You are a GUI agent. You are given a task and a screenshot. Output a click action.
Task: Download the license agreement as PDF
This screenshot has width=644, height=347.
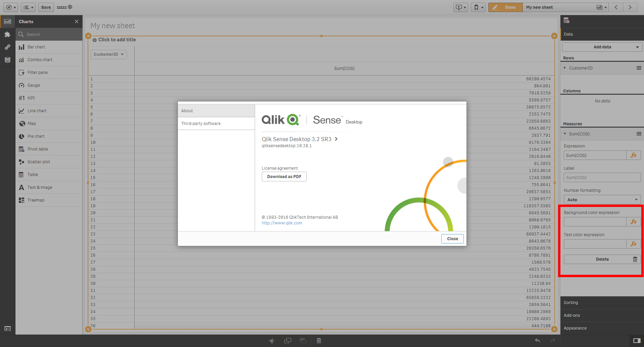click(284, 177)
